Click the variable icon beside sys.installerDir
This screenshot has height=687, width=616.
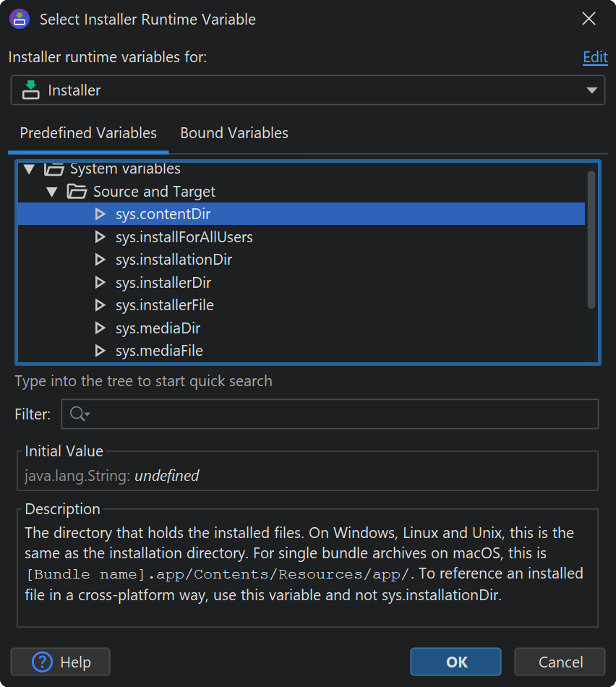(100, 283)
